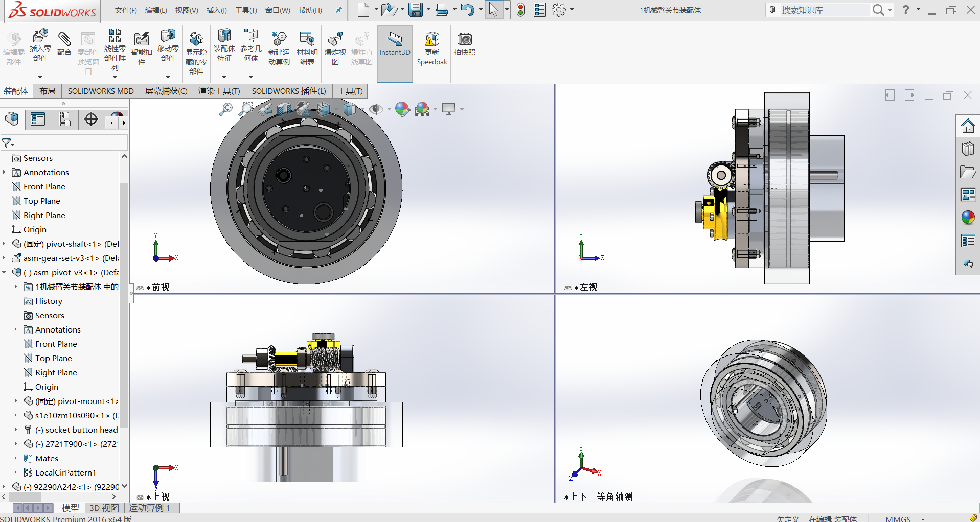Viewport: 980px width, 522px height.
Task: Click the New document icon in title toolbar
Action: click(x=363, y=10)
